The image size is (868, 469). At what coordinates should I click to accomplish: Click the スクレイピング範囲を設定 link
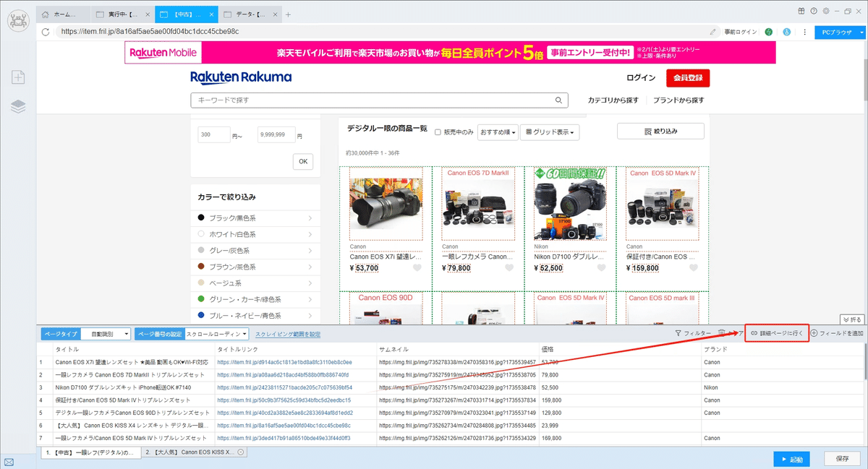[x=288, y=334]
